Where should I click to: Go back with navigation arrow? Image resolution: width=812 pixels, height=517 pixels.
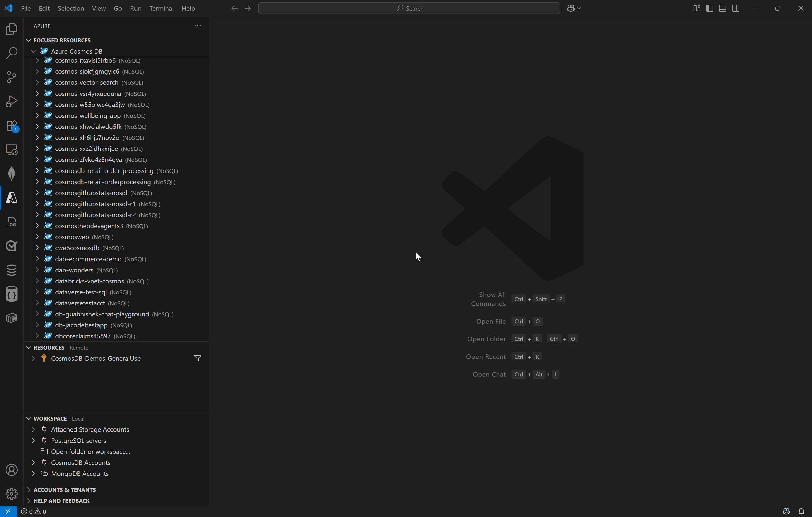pos(234,8)
